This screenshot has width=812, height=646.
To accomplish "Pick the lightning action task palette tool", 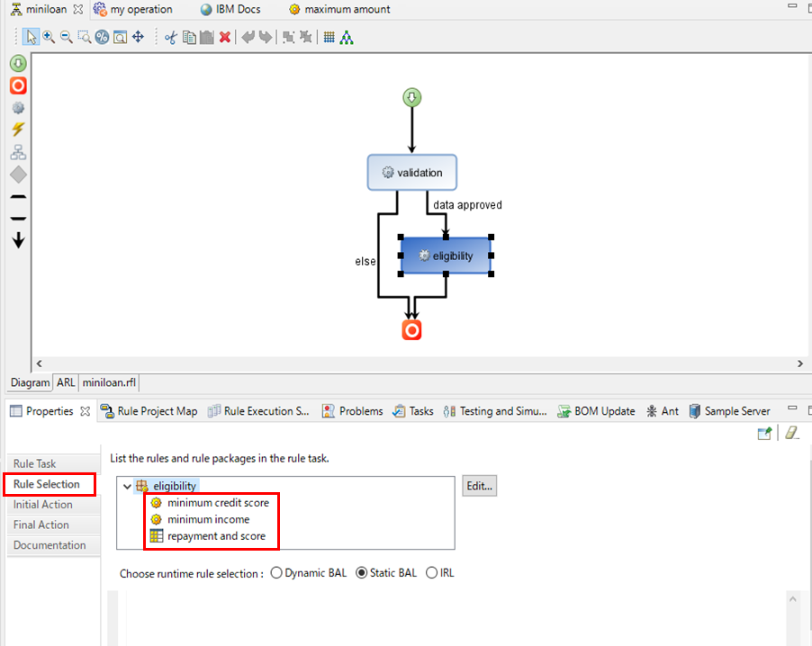I will click(18, 130).
